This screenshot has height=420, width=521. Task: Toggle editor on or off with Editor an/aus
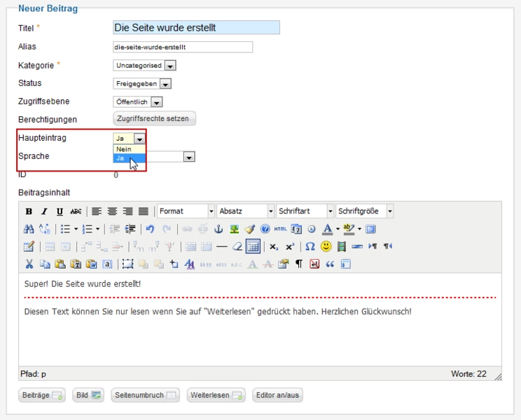[x=278, y=395]
